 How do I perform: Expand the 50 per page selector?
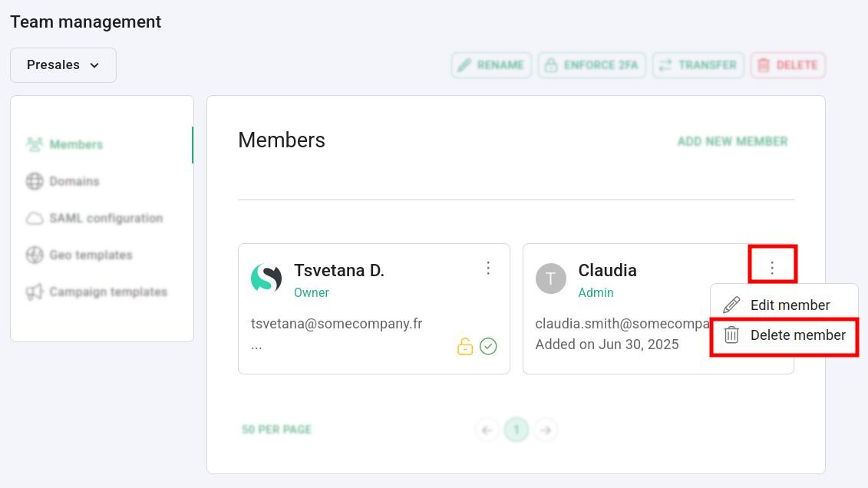pos(276,430)
